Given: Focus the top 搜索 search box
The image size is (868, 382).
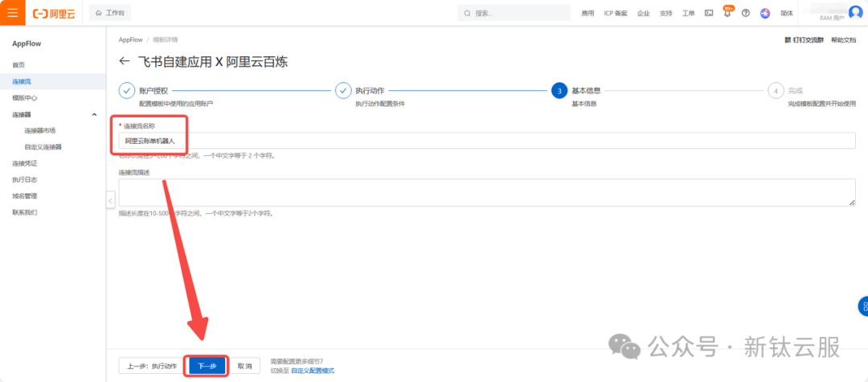Looking at the screenshot, I should click(514, 14).
